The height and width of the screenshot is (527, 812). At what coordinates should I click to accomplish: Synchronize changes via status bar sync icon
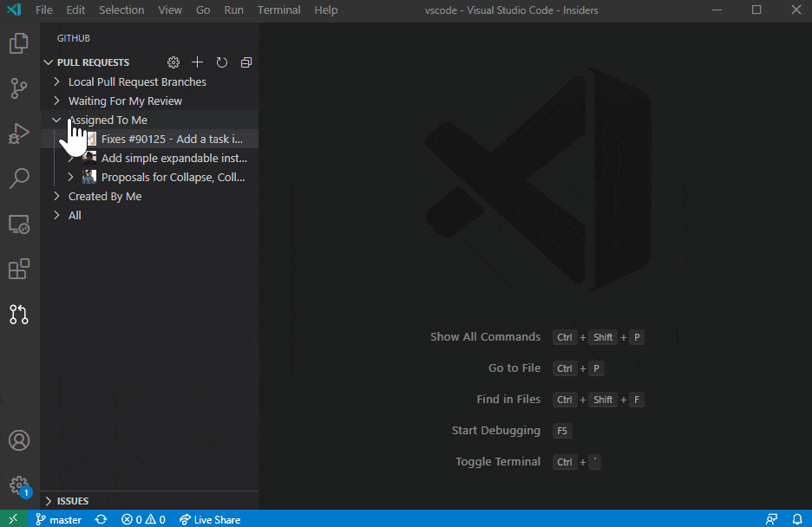click(101, 519)
